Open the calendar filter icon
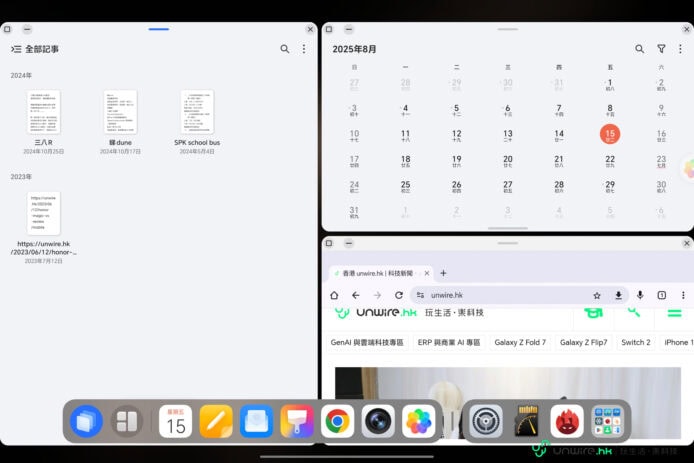694x463 pixels. [x=661, y=49]
